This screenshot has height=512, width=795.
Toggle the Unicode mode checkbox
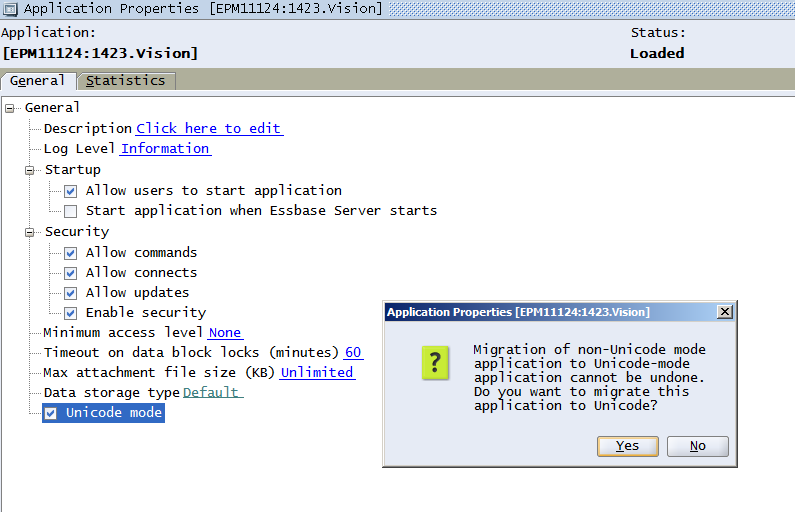[x=51, y=413]
